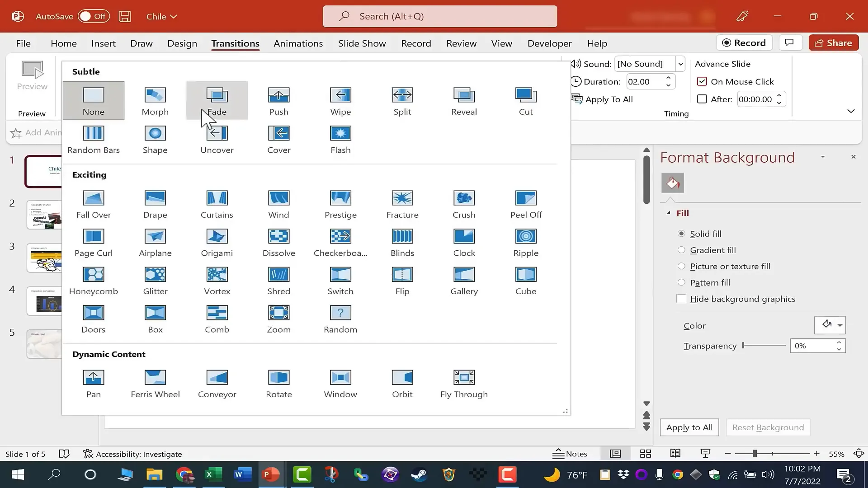This screenshot has width=868, height=488.
Task: Open the Animations tab
Action: click(298, 43)
